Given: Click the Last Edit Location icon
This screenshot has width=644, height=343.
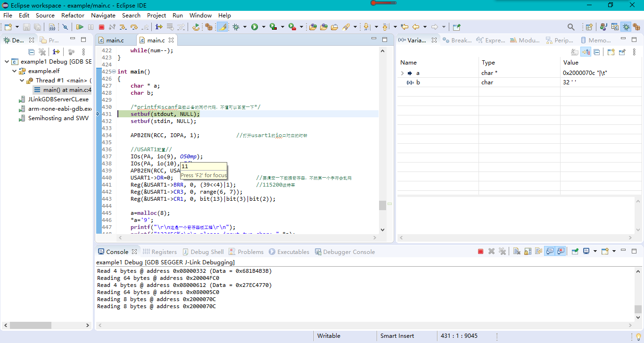Looking at the screenshot, I should tap(405, 27).
